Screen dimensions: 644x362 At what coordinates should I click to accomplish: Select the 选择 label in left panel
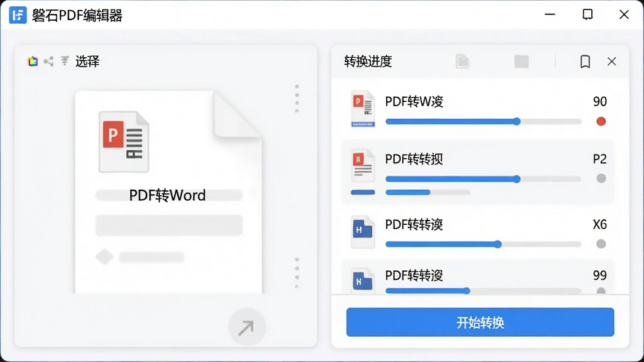(87, 62)
